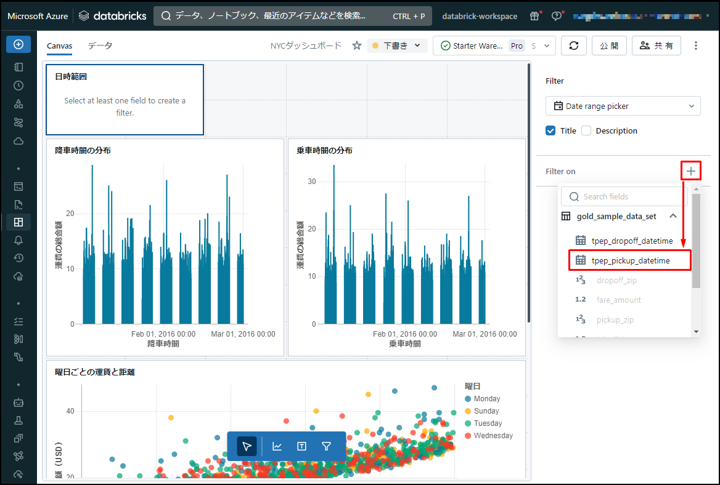Select tpep_pickup_datetime field

click(x=631, y=260)
